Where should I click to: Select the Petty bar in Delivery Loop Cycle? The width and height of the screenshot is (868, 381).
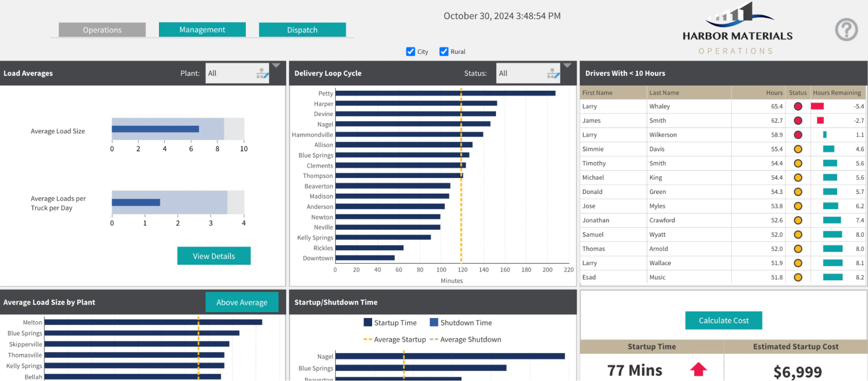[x=445, y=93]
